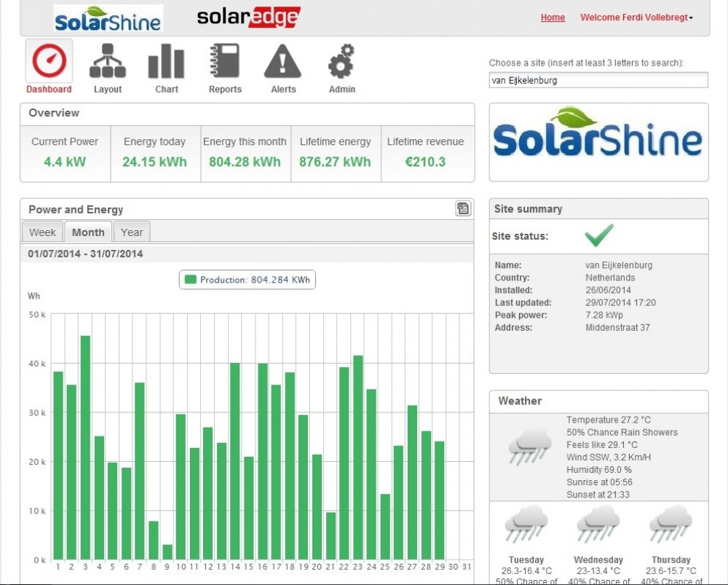Select the Month tab

88,232
